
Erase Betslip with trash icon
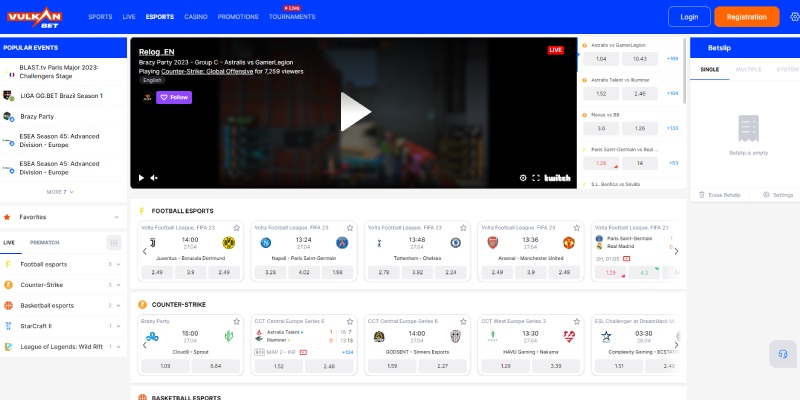718,195
